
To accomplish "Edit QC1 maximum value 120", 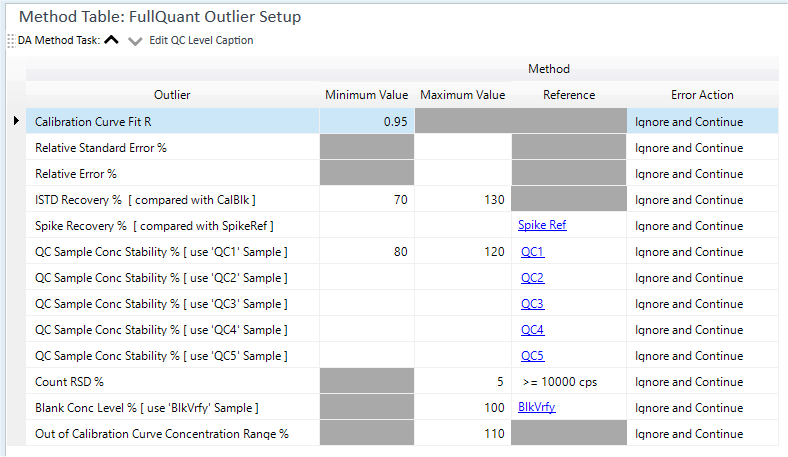I will (463, 251).
